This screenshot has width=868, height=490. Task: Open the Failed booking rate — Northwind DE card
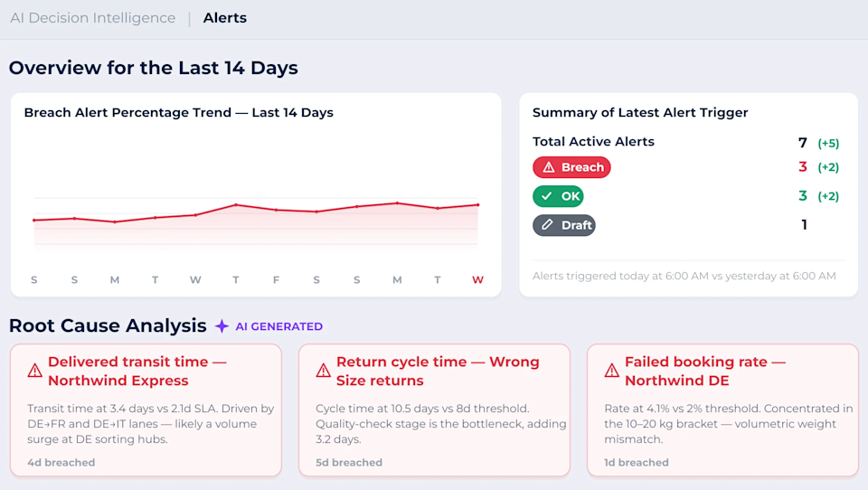(x=723, y=410)
